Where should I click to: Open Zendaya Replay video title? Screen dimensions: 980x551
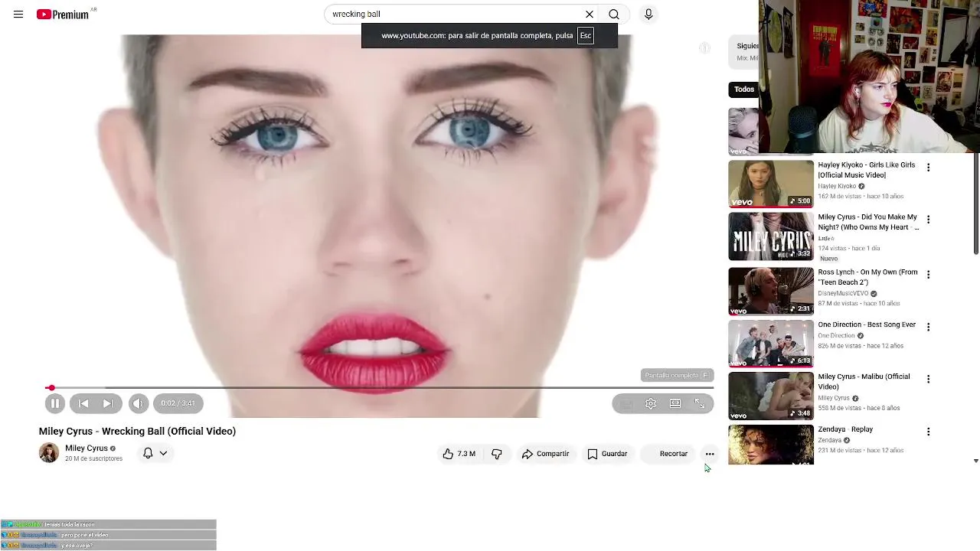point(845,429)
